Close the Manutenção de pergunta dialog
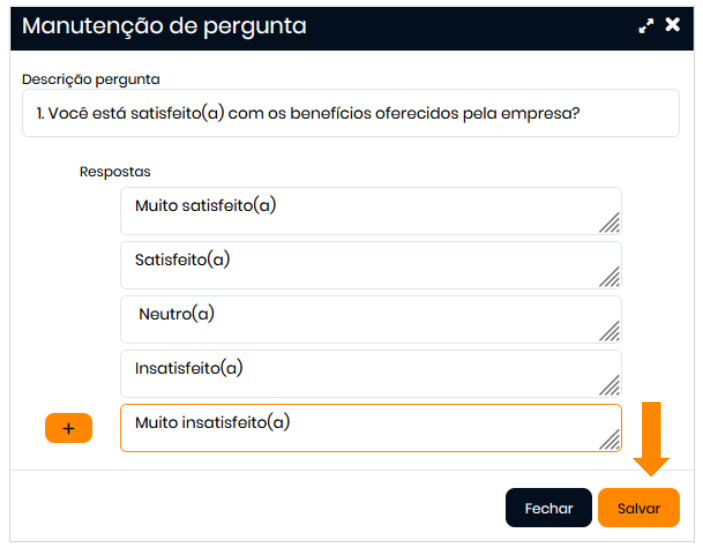Viewport: 703px width, 549px height. 673,25
